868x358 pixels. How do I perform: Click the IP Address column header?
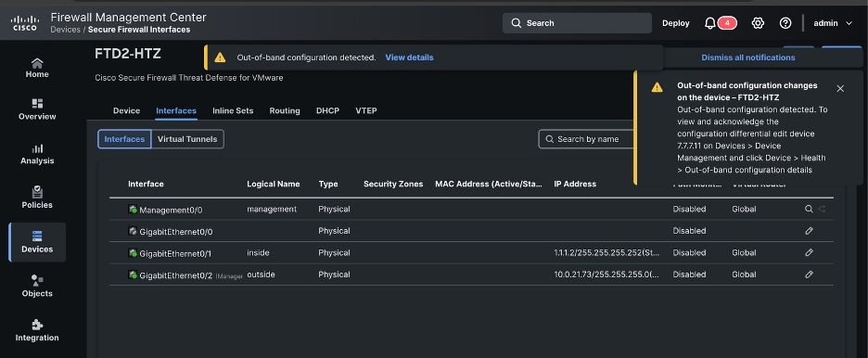pyautogui.click(x=575, y=184)
